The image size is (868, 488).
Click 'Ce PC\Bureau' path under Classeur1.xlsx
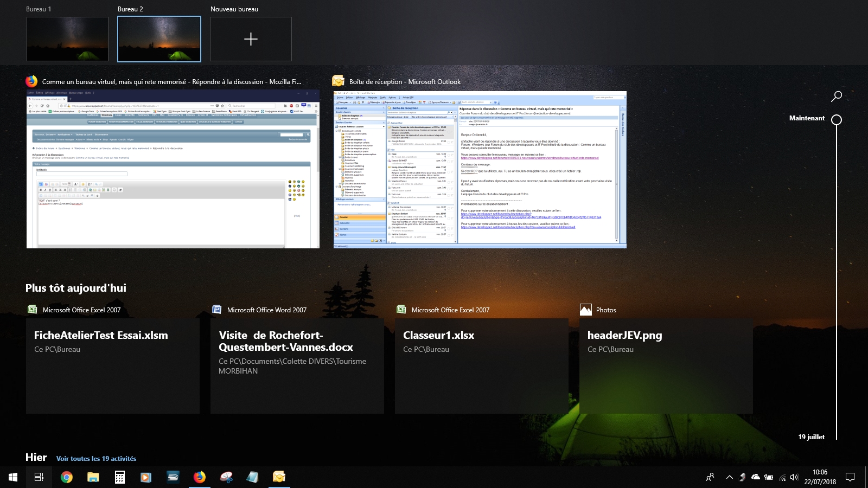[426, 350]
